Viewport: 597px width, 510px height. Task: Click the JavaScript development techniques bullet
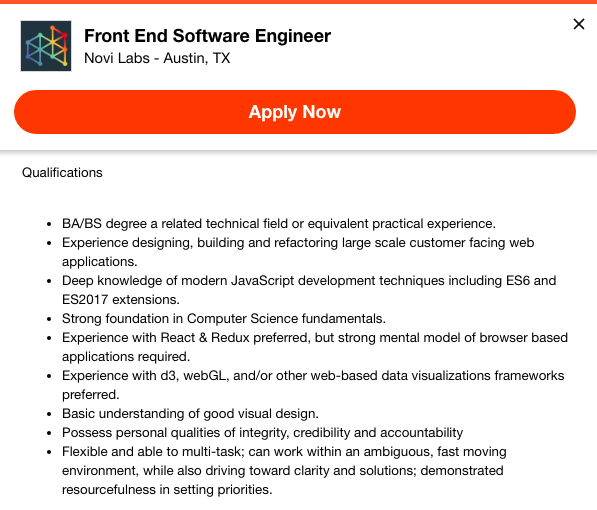click(309, 290)
